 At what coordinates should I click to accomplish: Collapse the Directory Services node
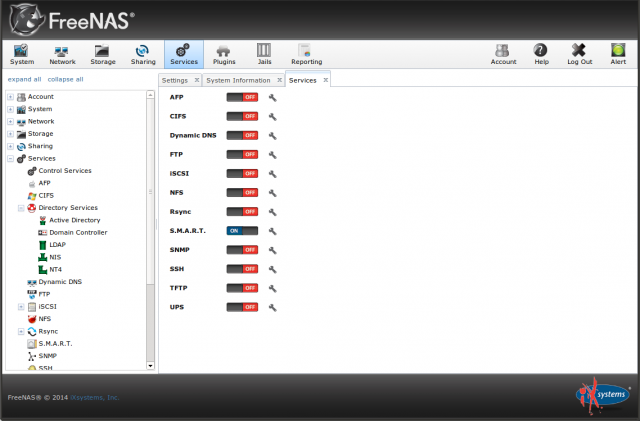21,208
